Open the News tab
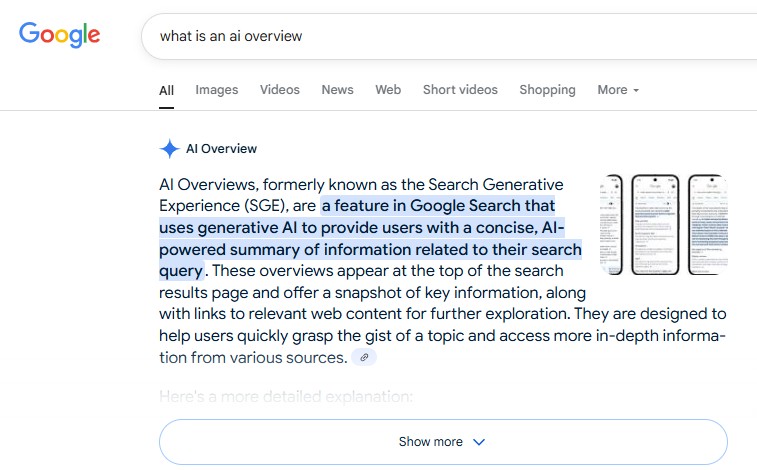This screenshot has height=470, width=757. pyautogui.click(x=337, y=90)
